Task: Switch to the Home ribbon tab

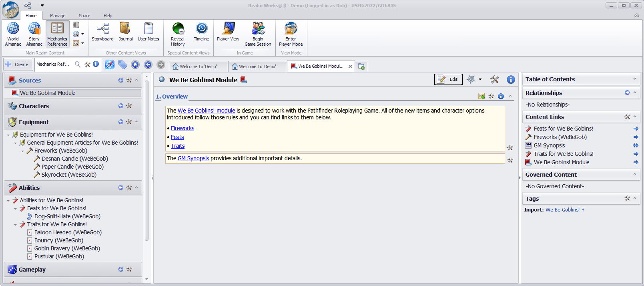Action: tap(31, 16)
